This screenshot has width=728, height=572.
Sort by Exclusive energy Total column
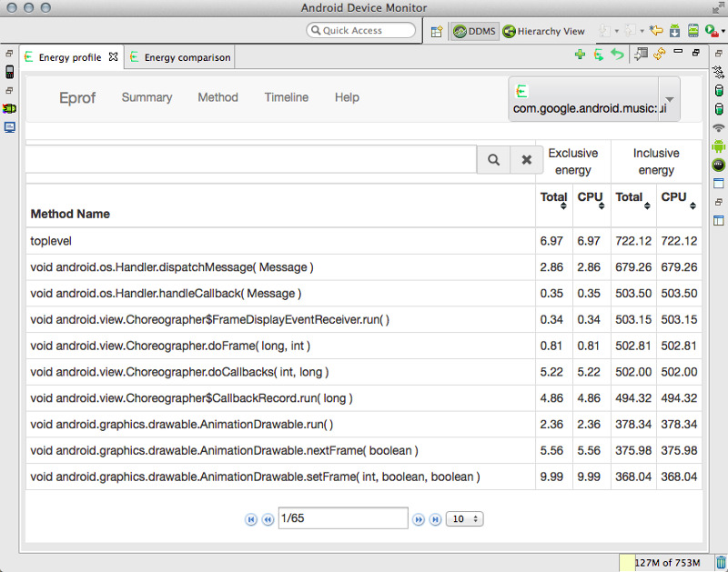coord(554,201)
